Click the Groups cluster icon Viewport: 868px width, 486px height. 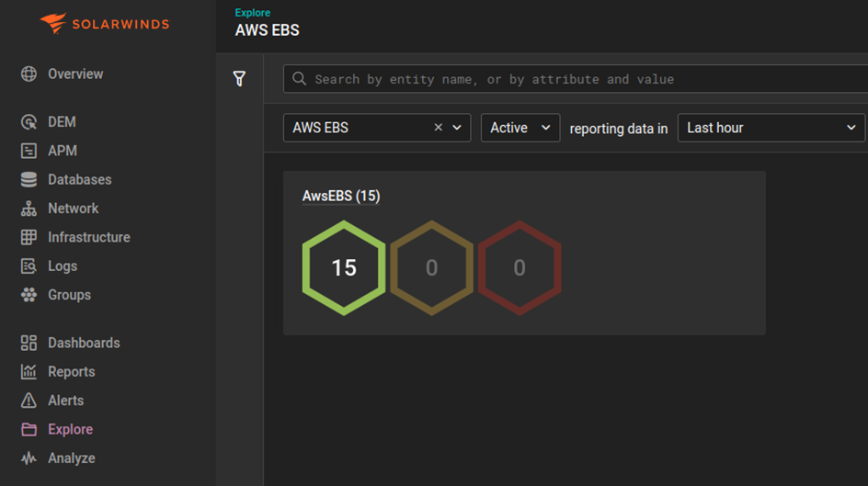pos(29,295)
